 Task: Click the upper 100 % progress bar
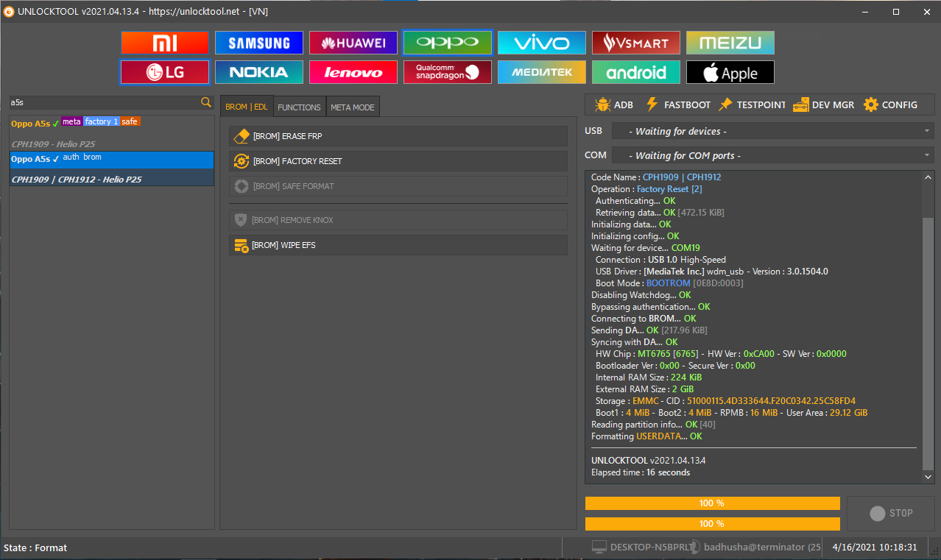[712, 503]
